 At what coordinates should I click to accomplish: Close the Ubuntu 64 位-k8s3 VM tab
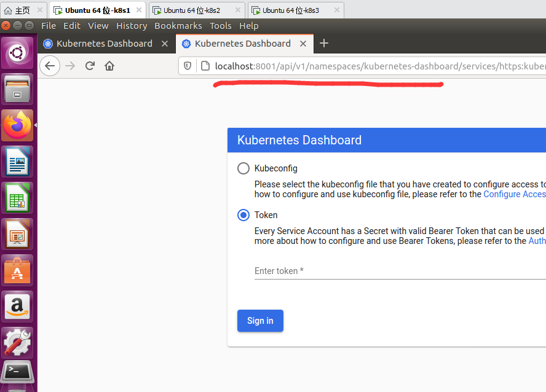pyautogui.click(x=337, y=10)
